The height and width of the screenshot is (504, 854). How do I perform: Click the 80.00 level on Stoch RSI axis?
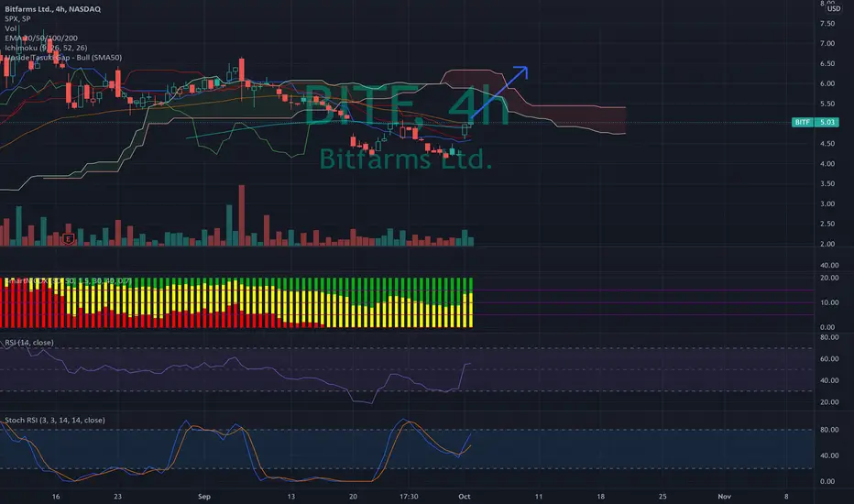(829, 430)
